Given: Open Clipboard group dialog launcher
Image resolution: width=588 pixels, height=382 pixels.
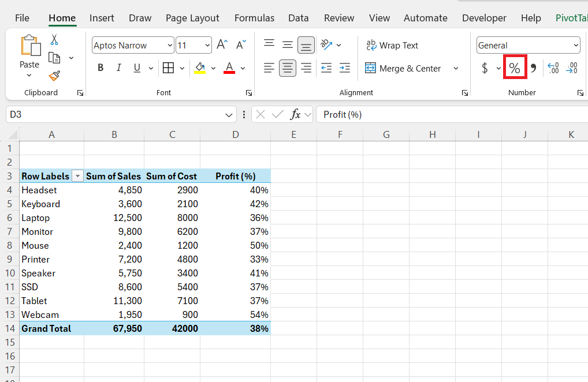Looking at the screenshot, I should coord(80,93).
